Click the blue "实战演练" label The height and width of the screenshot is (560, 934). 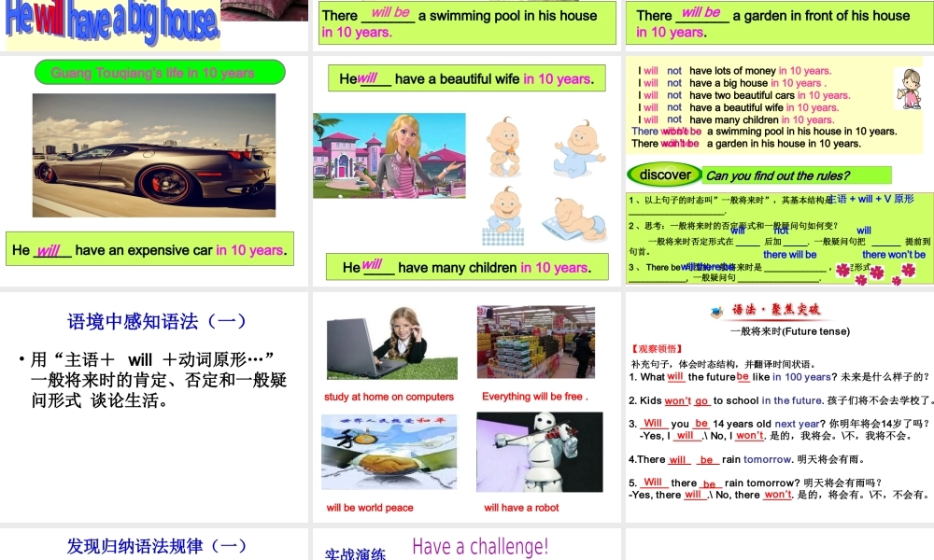(355, 553)
